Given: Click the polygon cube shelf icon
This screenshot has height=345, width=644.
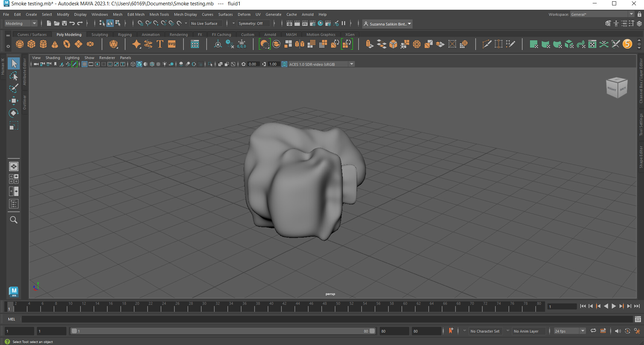Looking at the screenshot, I should [32, 44].
